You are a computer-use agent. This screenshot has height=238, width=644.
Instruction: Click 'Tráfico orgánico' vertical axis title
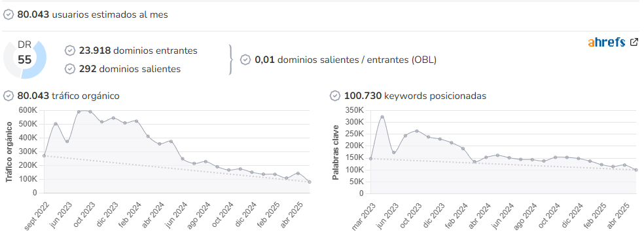pyautogui.click(x=9, y=152)
